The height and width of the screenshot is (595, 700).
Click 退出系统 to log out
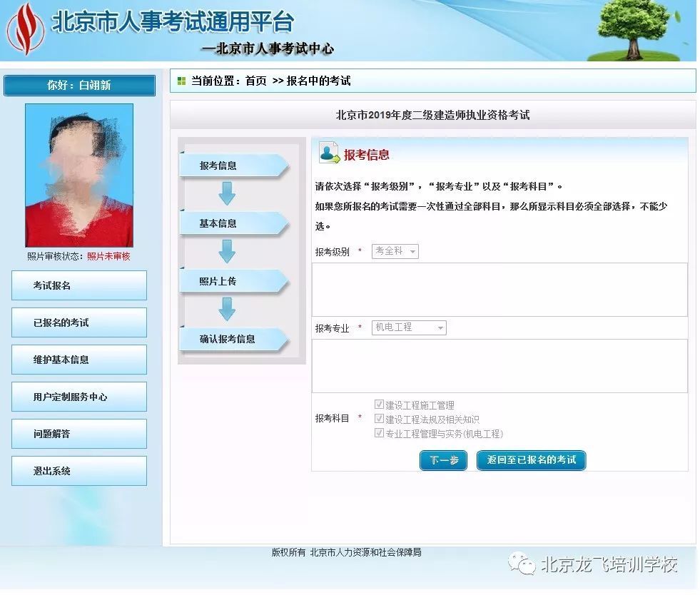79,470
